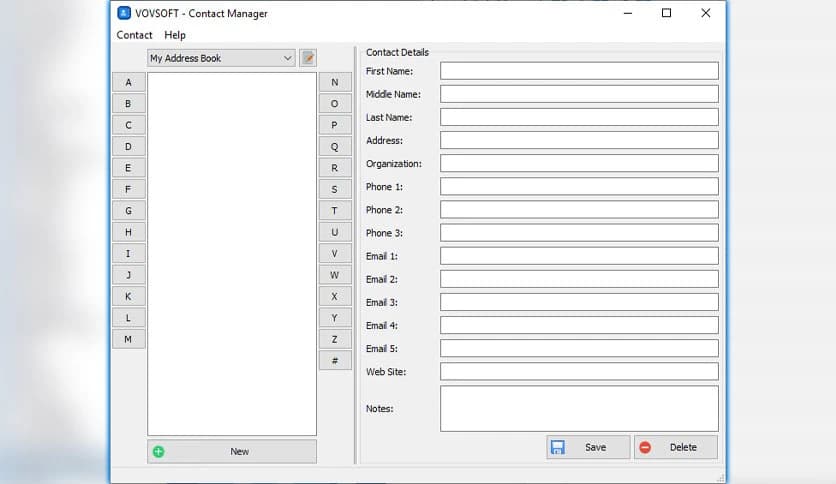
Task: Save the contact details
Action: coord(588,447)
